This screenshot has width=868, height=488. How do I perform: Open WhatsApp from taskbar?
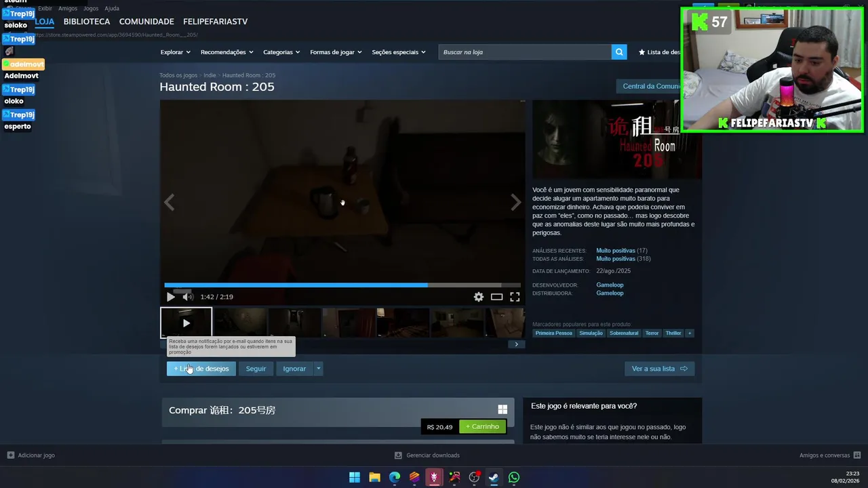514,477
